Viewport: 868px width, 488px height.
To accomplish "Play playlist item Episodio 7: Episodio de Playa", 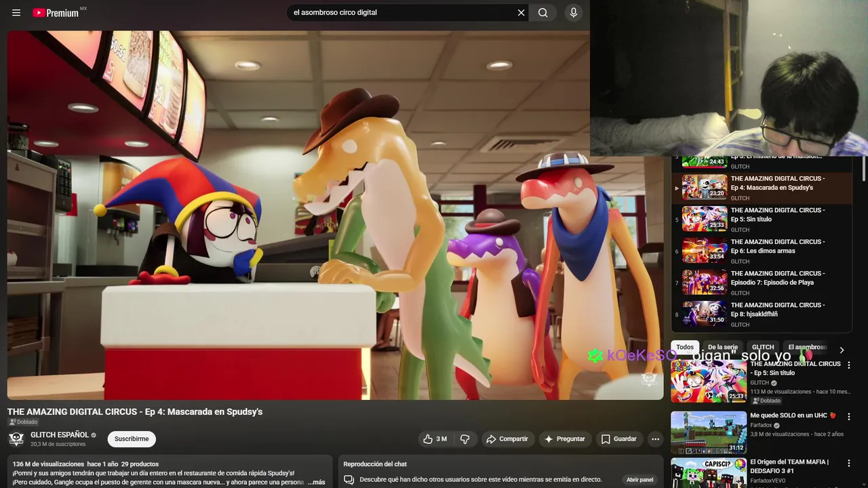I will [762, 283].
